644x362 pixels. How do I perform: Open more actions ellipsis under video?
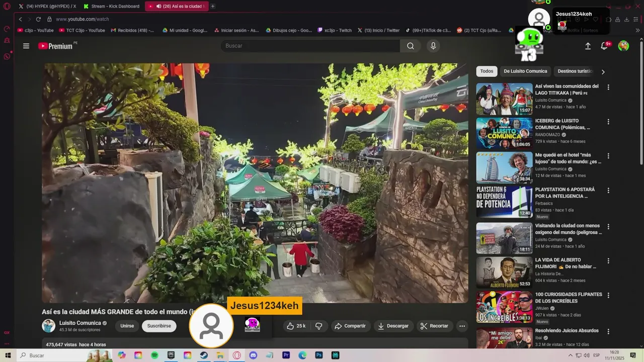coord(462,326)
